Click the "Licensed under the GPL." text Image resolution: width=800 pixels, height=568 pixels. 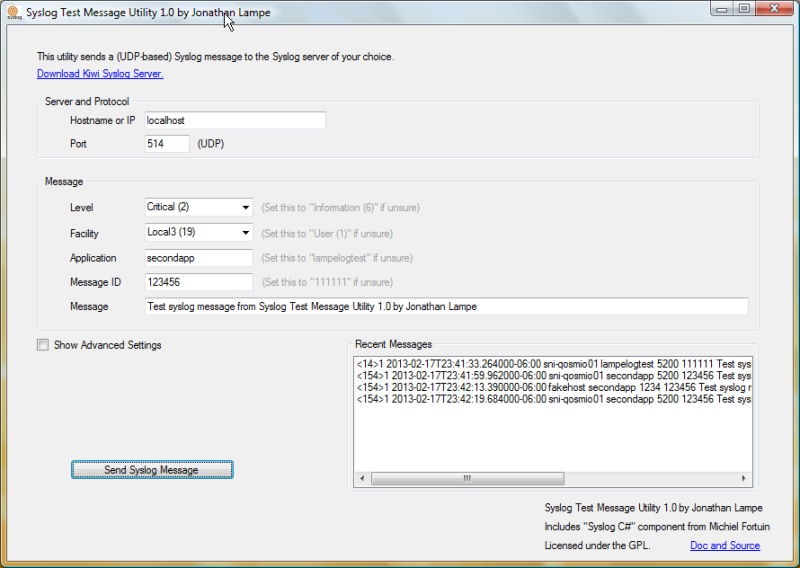click(x=597, y=546)
